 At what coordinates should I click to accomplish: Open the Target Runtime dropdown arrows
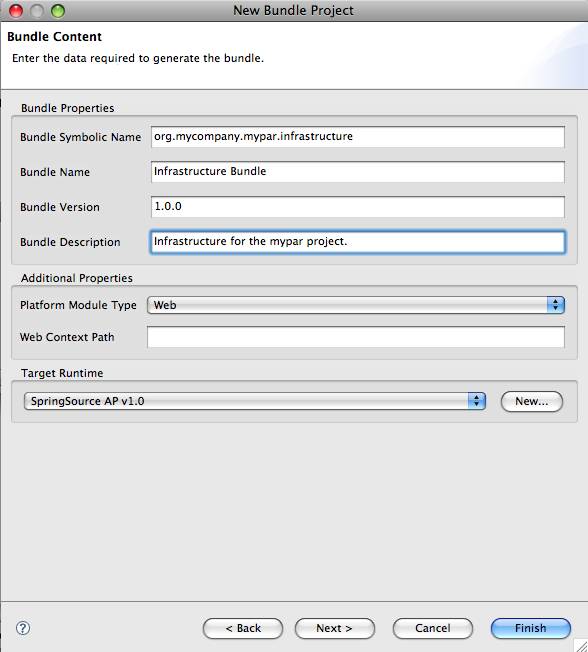tap(477, 401)
